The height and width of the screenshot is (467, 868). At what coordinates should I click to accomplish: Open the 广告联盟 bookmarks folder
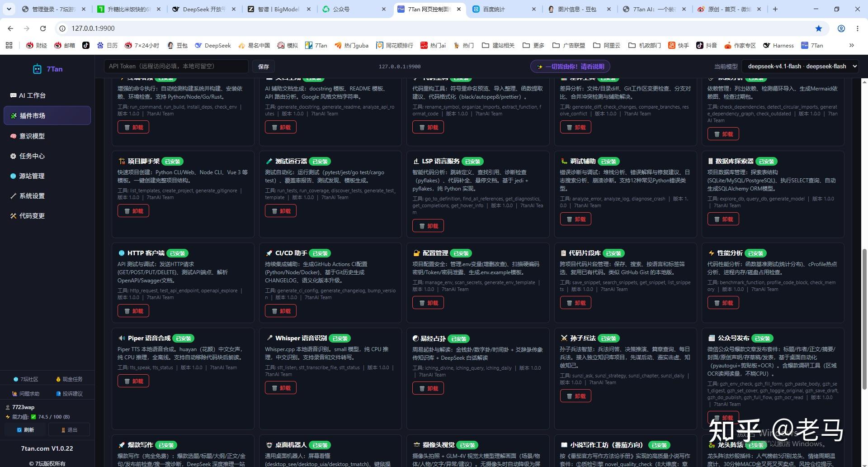click(x=569, y=45)
